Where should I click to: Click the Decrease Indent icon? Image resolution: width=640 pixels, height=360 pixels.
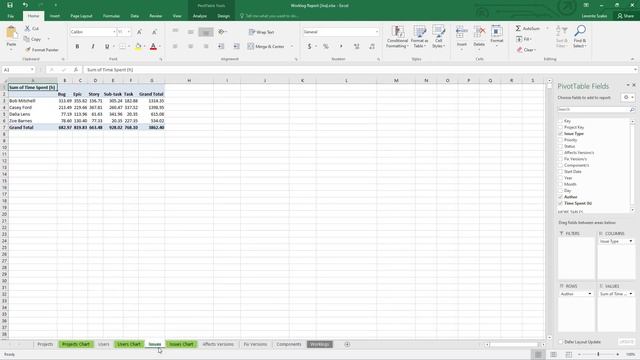pos(221,47)
